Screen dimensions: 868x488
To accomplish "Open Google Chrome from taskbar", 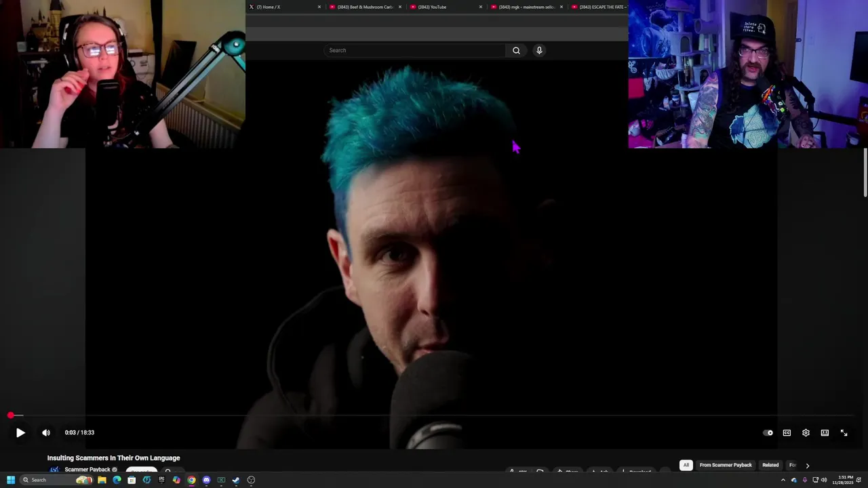I will [x=191, y=480].
